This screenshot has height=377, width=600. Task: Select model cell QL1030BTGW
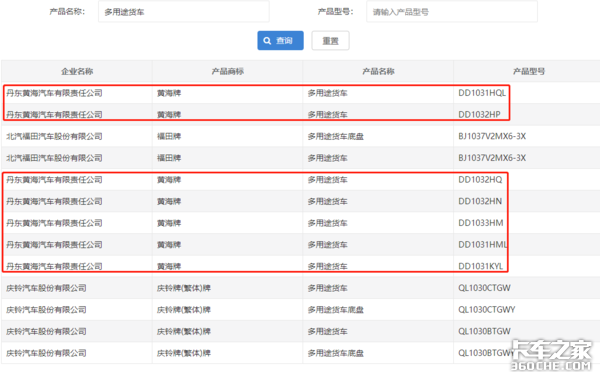pyautogui.click(x=484, y=331)
